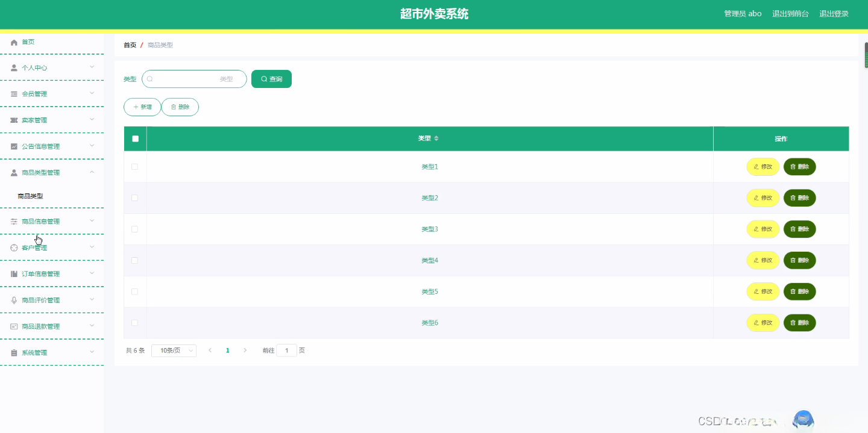Check the box for row 类型5
The image size is (868, 433).
click(x=134, y=291)
